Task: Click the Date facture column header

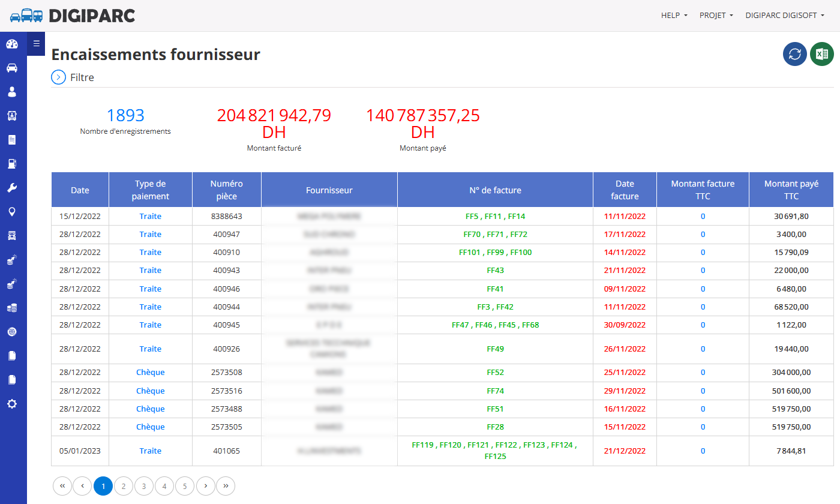Action: point(625,190)
